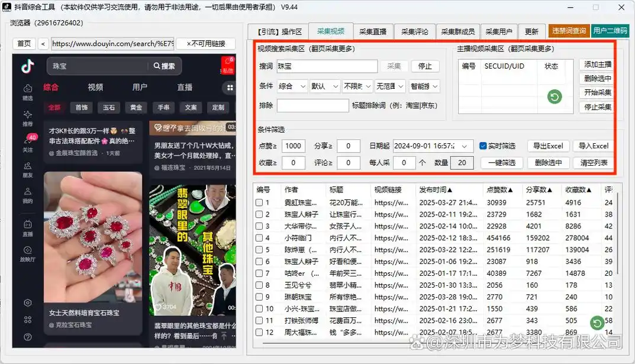
Task: Click the green refresh icon in 主播视频采集区
Action: click(x=554, y=97)
